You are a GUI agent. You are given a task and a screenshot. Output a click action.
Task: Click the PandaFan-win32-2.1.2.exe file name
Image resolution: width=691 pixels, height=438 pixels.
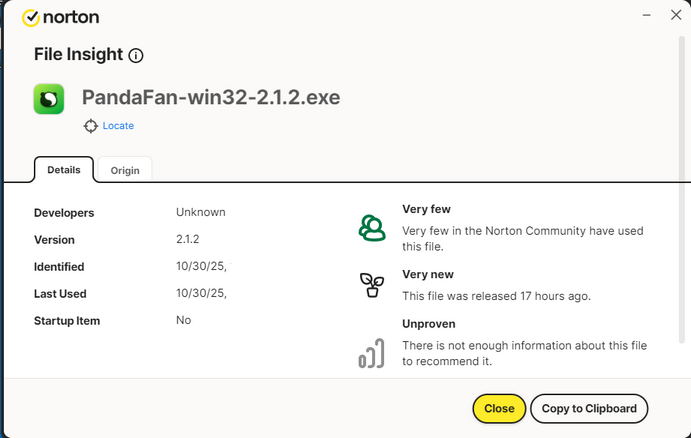(211, 98)
